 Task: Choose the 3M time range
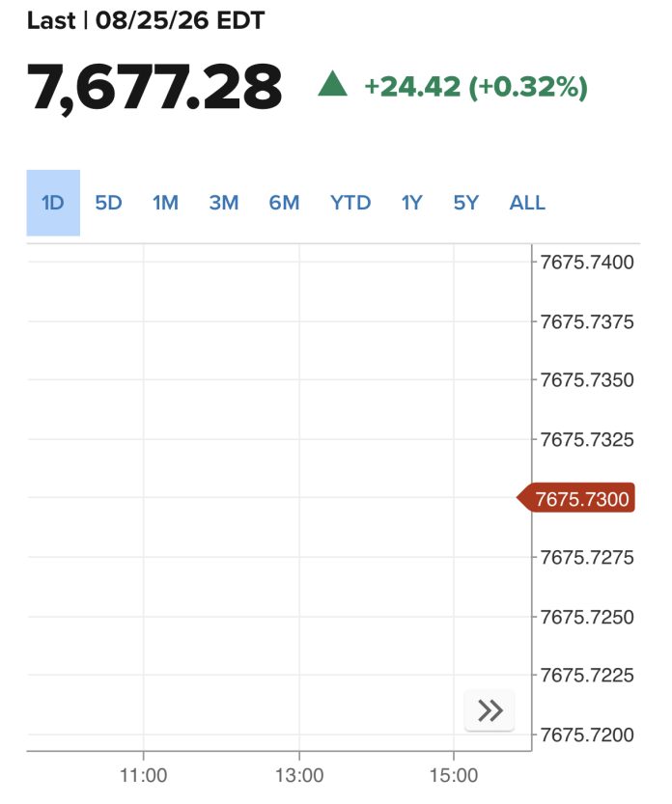point(224,203)
